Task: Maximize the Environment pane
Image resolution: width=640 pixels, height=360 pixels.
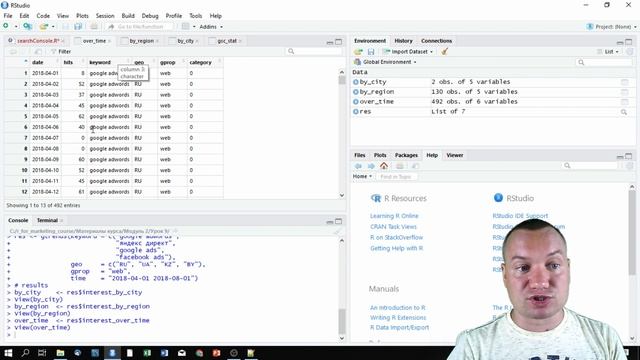Action: 629,42
